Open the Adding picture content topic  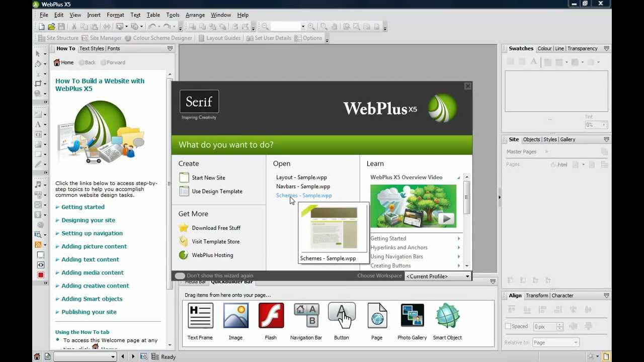94,246
